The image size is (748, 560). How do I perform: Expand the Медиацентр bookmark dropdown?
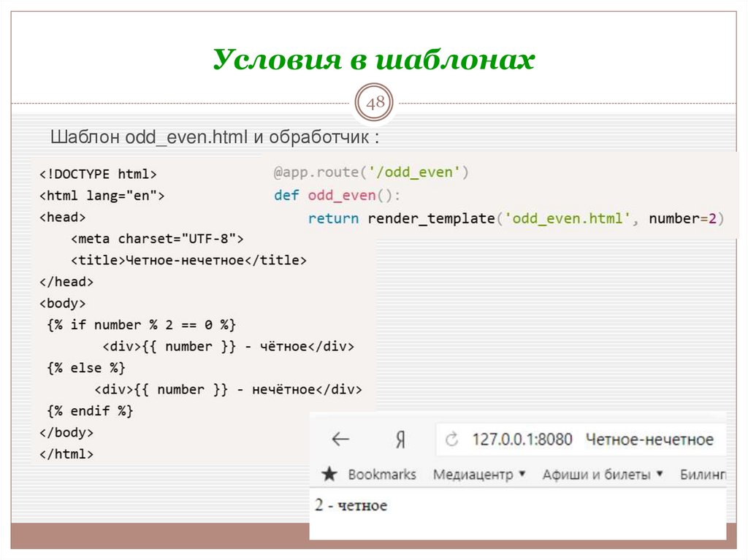coord(522,474)
